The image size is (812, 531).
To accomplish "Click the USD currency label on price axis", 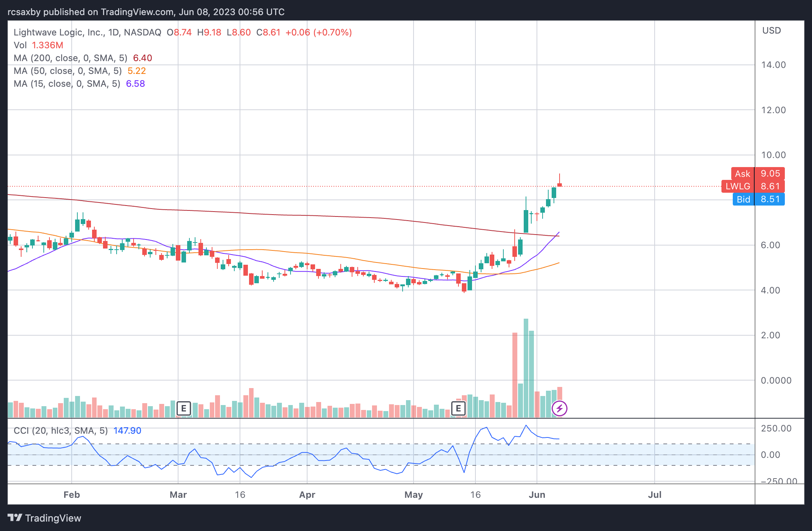I will pos(772,31).
